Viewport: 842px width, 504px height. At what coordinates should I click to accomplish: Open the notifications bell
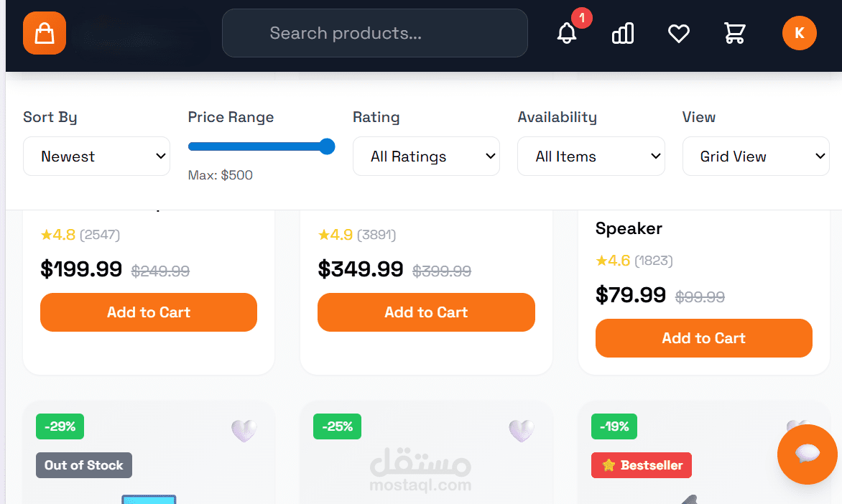point(567,33)
